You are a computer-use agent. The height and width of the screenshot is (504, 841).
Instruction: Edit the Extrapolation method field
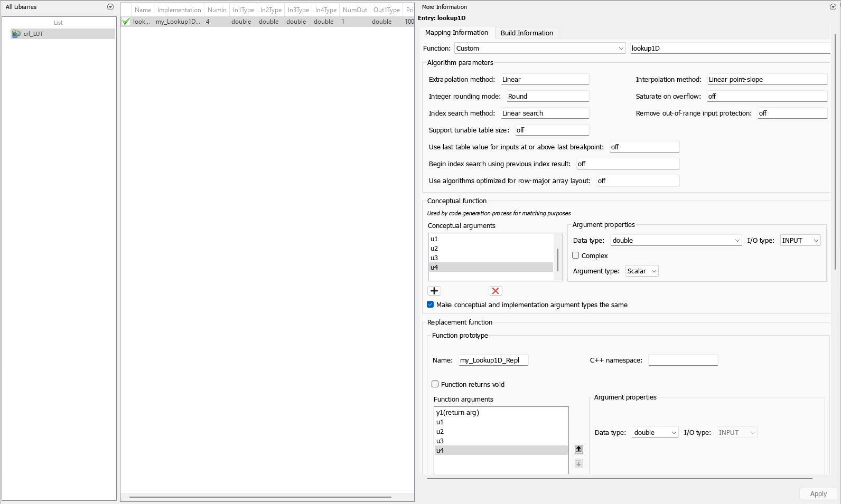coord(545,79)
